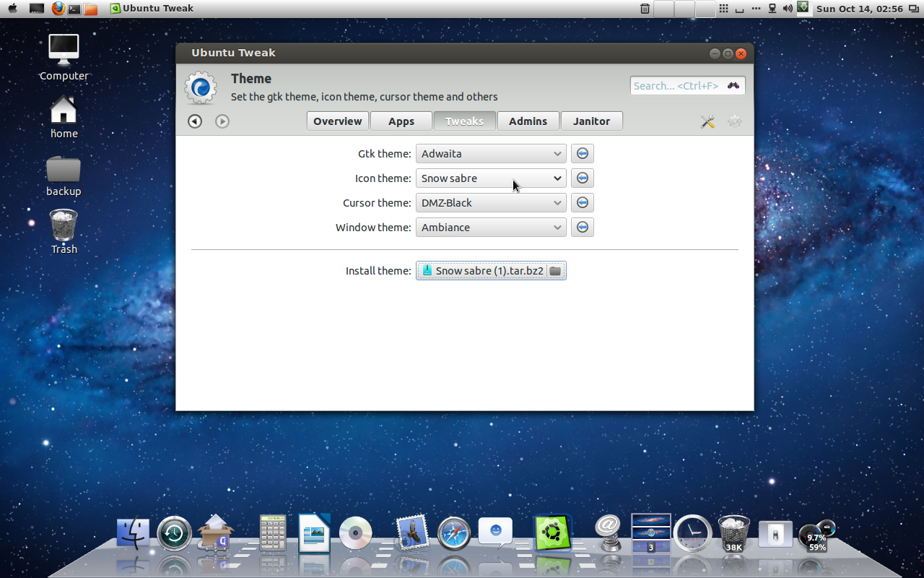The width and height of the screenshot is (924, 578).
Task: Open the Apple logo menu in the top panel
Action: click(12, 9)
